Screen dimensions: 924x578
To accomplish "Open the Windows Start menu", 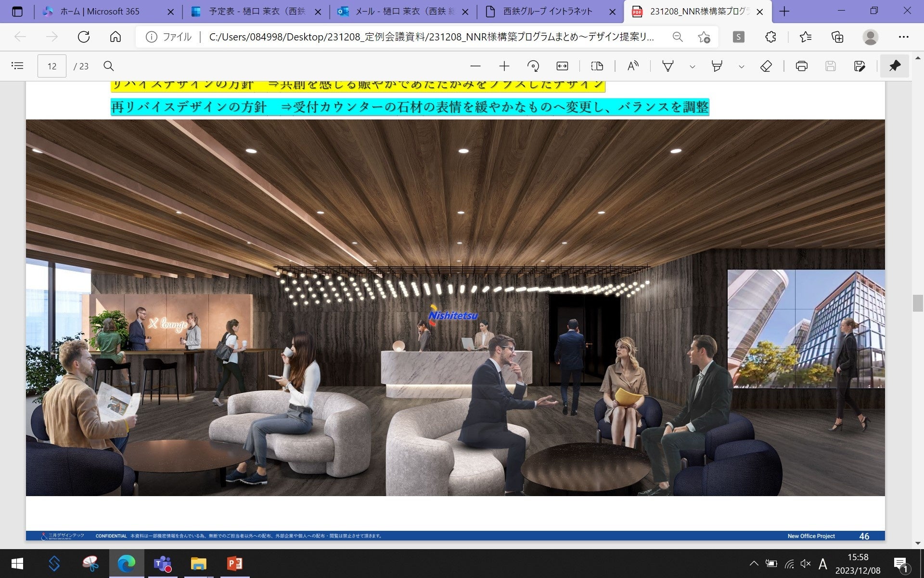I will (x=17, y=564).
